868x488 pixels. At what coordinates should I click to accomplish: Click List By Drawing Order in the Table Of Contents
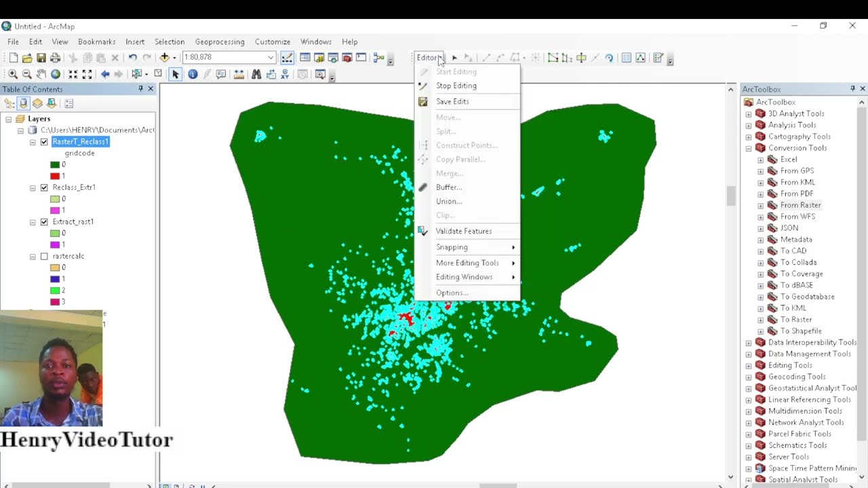pyautogui.click(x=9, y=104)
